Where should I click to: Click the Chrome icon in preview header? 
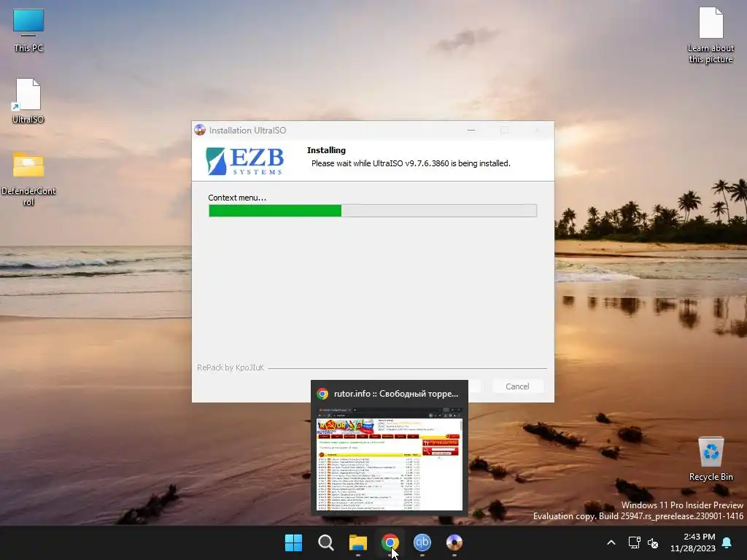[322, 394]
